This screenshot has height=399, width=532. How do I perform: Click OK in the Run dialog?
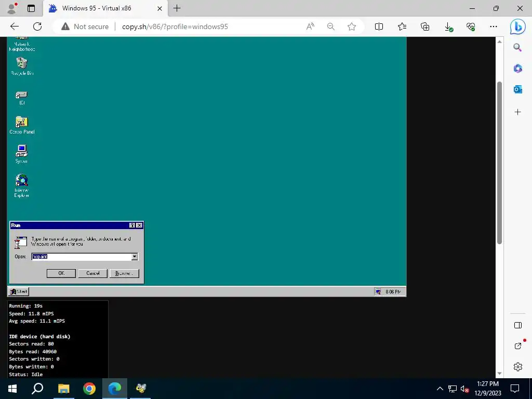coord(61,273)
